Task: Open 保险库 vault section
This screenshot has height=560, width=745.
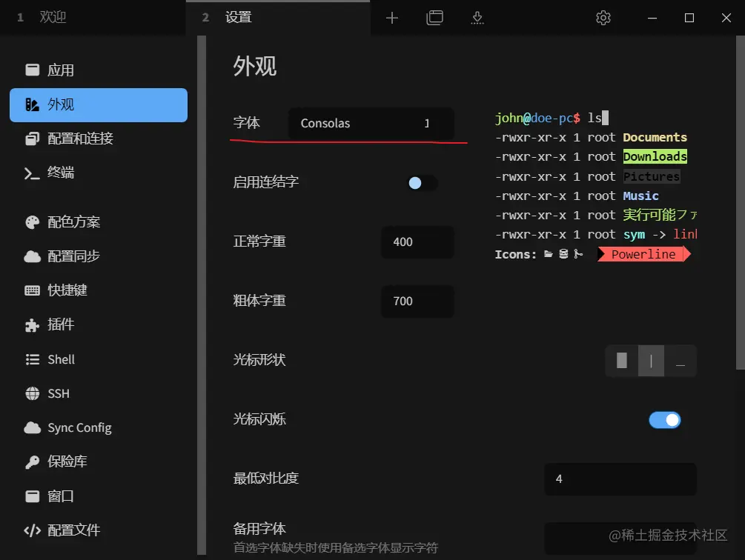Action: (99, 461)
